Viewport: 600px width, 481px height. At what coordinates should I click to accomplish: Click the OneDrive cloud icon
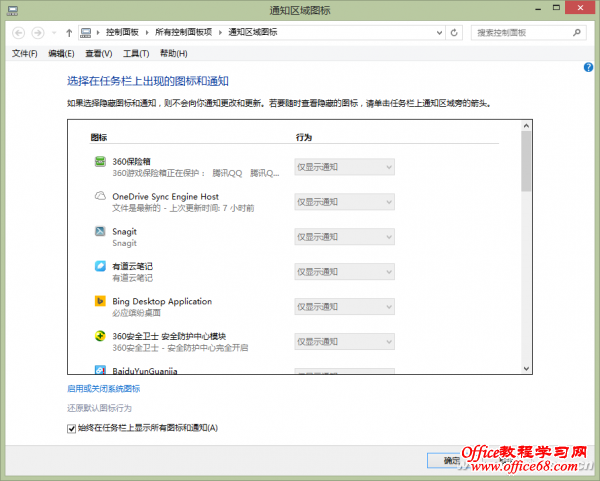pyautogui.click(x=100, y=196)
